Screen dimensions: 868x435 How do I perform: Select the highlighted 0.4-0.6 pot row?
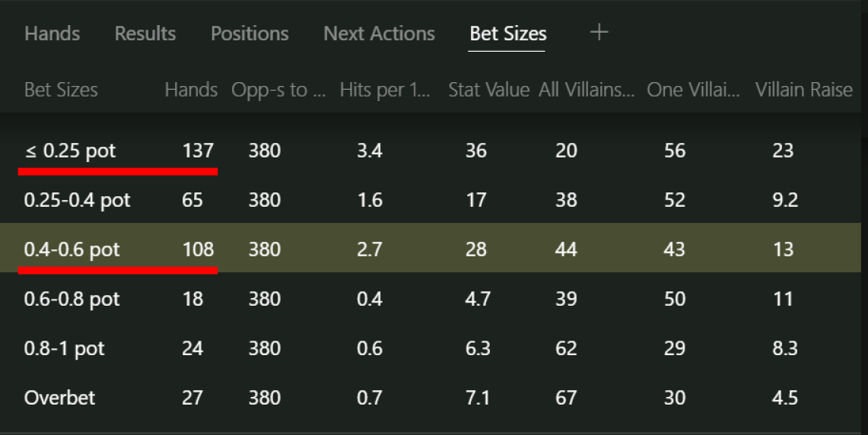430,249
